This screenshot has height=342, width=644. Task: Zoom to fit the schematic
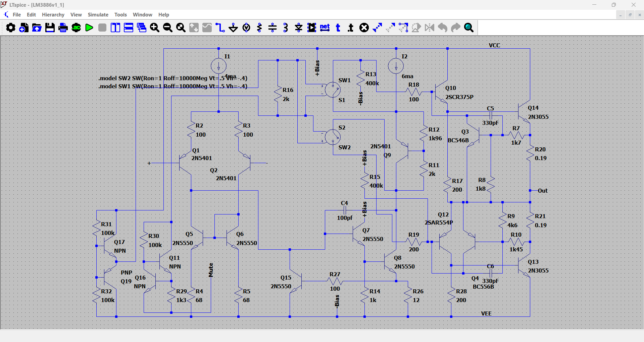[181, 28]
